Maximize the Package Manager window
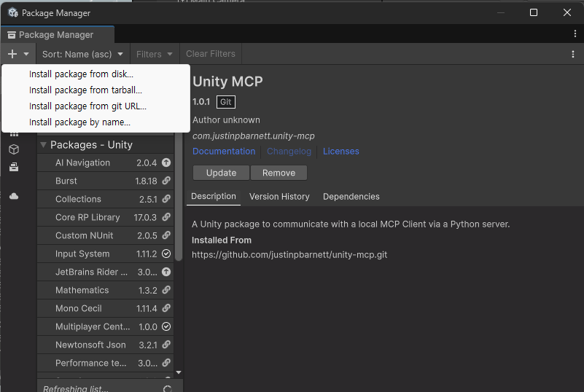584x392 pixels. point(534,12)
